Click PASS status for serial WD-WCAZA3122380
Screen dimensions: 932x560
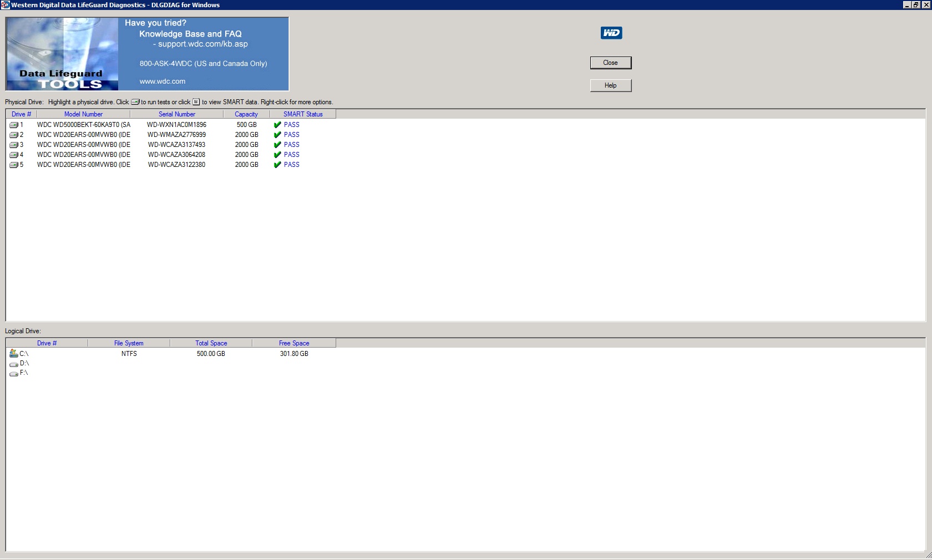click(292, 165)
